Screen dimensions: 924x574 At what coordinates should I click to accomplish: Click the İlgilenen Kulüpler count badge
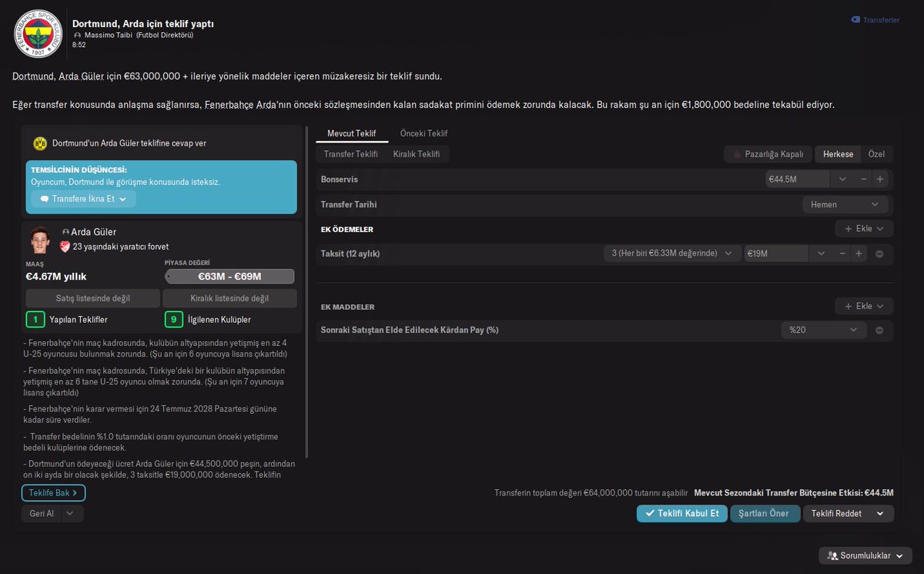[174, 319]
